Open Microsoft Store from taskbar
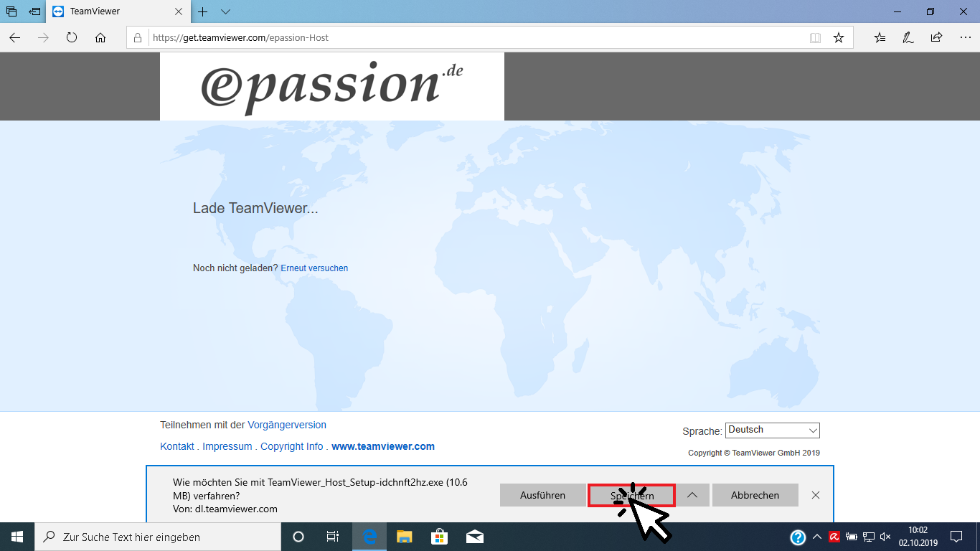This screenshot has height=551, width=980. (x=439, y=537)
